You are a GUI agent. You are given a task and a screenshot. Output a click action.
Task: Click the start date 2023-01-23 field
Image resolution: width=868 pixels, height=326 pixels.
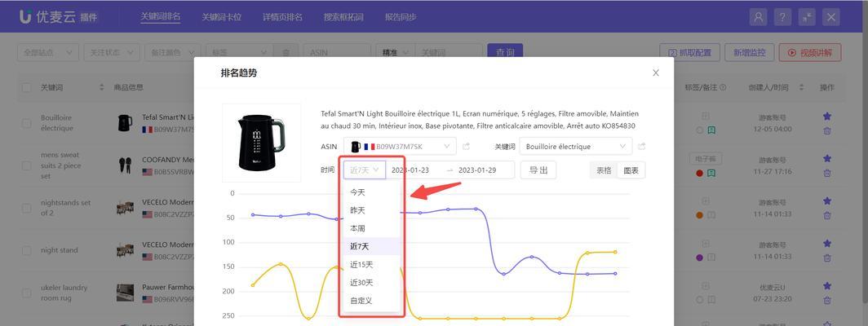[x=410, y=170]
